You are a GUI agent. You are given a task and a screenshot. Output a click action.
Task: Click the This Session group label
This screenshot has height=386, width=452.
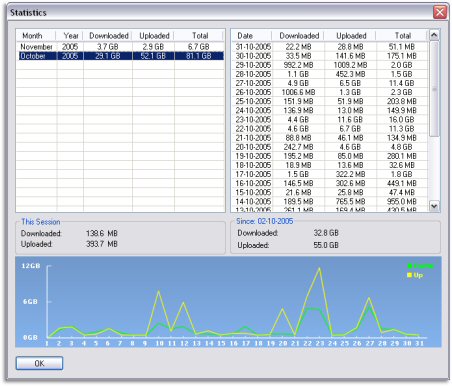[40, 222]
